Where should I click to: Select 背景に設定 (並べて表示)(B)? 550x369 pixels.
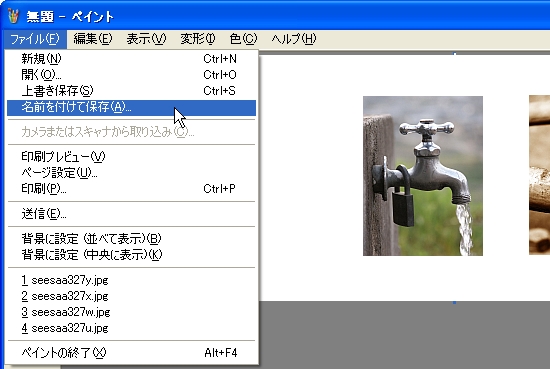pyautogui.click(x=131, y=239)
